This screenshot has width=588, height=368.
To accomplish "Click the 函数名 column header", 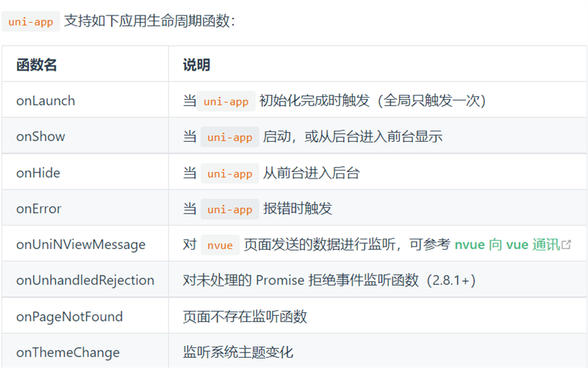I will coord(36,65).
